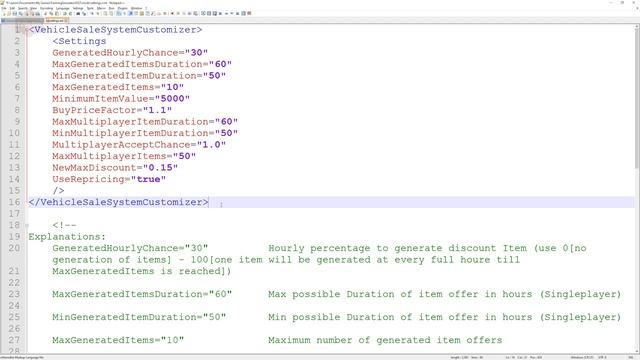The width and height of the screenshot is (640, 360).
Task: Click the Close document toolbar icon
Action: click(27, 13)
